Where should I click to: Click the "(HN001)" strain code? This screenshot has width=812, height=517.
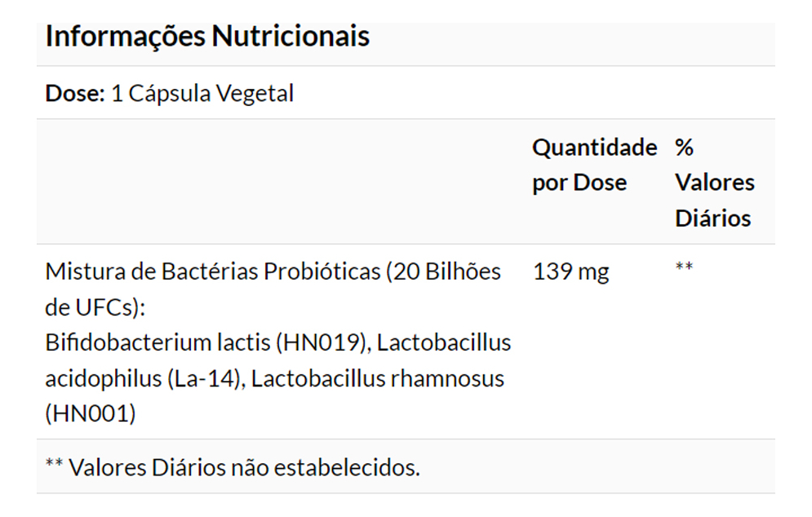pyautogui.click(x=90, y=414)
